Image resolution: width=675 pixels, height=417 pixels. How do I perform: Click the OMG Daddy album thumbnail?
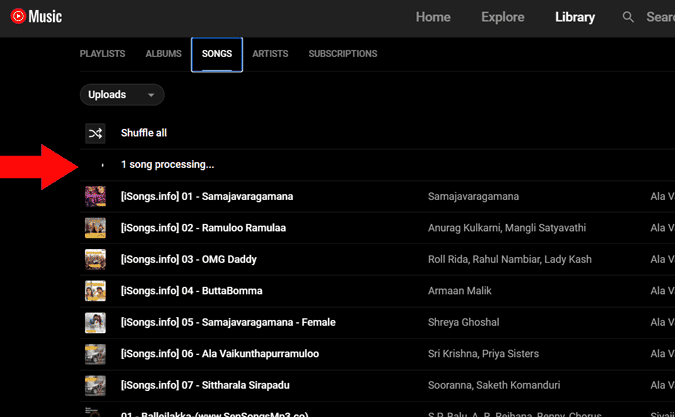[x=95, y=259]
